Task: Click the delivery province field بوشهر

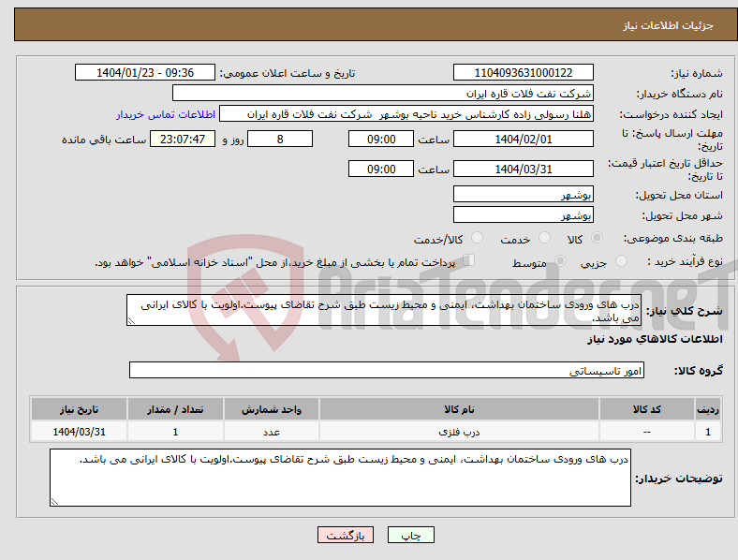Action: [x=523, y=194]
